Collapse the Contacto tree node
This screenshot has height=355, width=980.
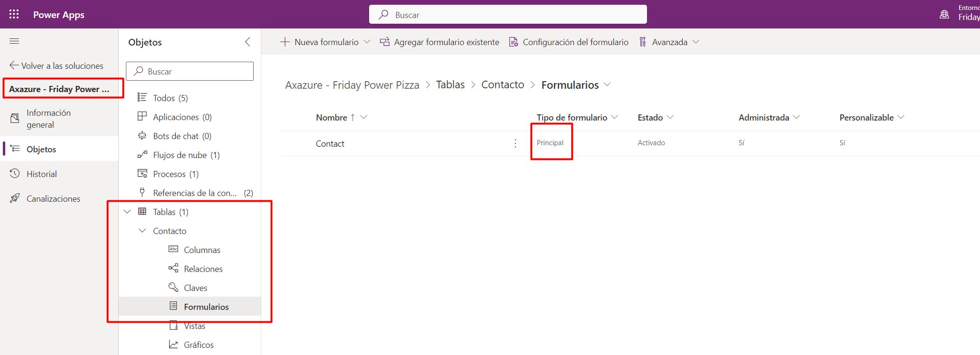[142, 231]
